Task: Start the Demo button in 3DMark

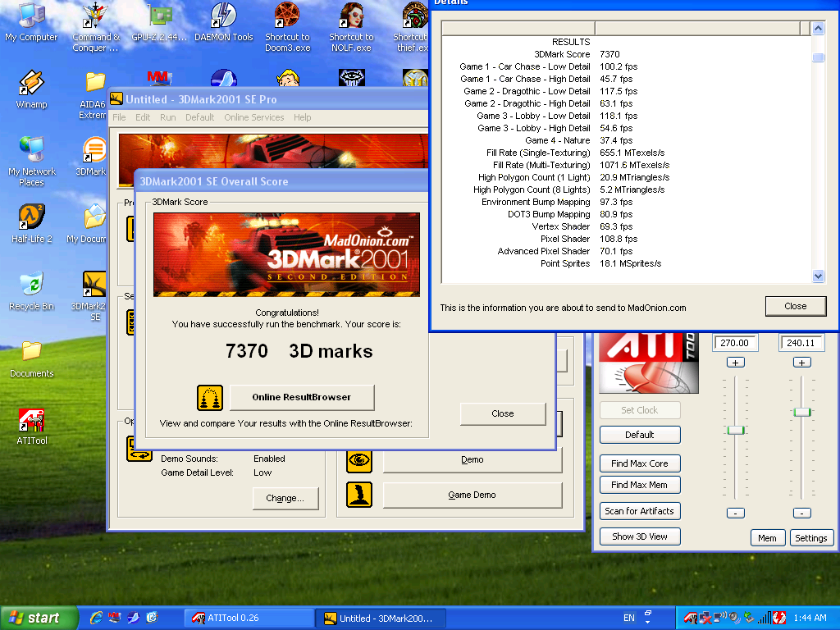Action: point(472,460)
